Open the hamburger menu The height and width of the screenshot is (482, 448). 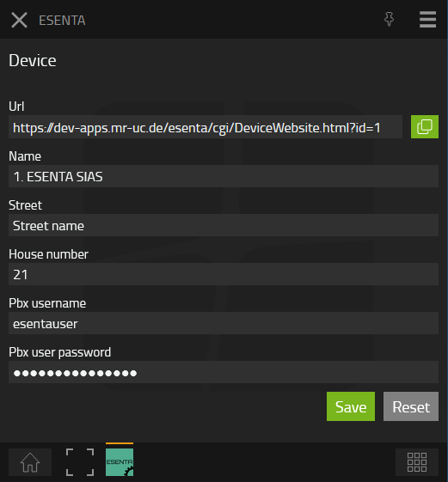pos(427,20)
